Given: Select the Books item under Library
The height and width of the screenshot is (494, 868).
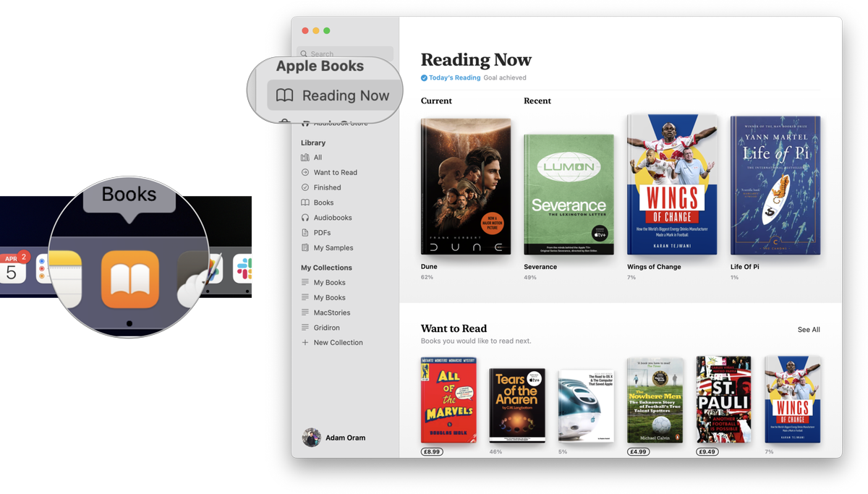Looking at the screenshot, I should point(325,202).
